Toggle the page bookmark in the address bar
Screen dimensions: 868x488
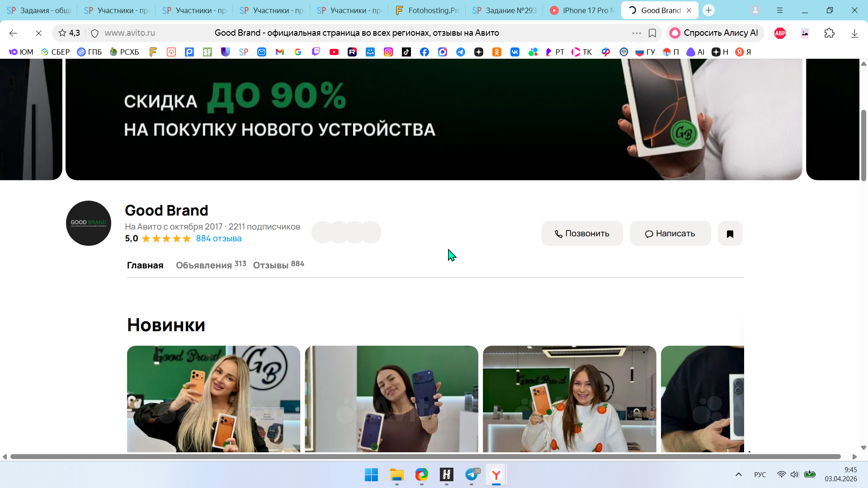pos(652,33)
